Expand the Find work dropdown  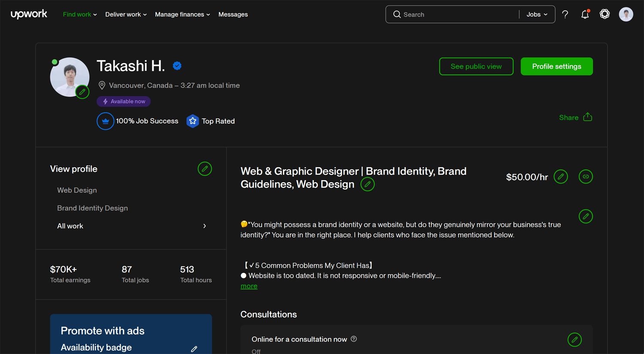(79, 14)
